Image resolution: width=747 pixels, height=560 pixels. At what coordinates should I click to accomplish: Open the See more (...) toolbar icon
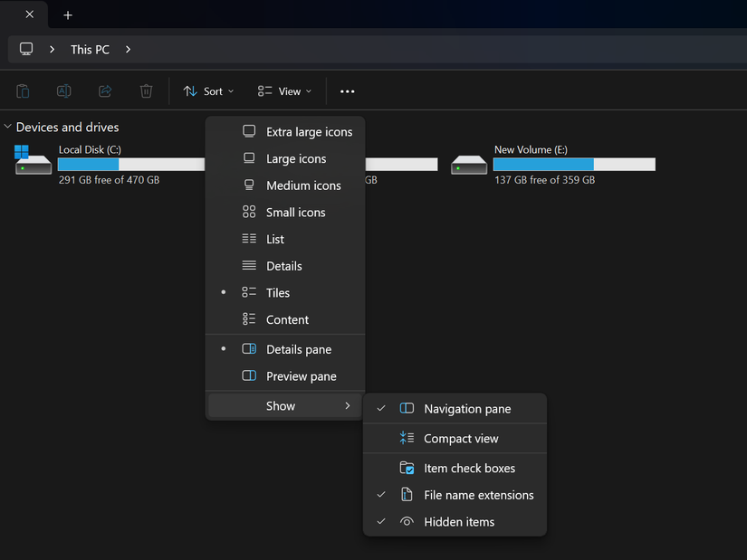347,90
